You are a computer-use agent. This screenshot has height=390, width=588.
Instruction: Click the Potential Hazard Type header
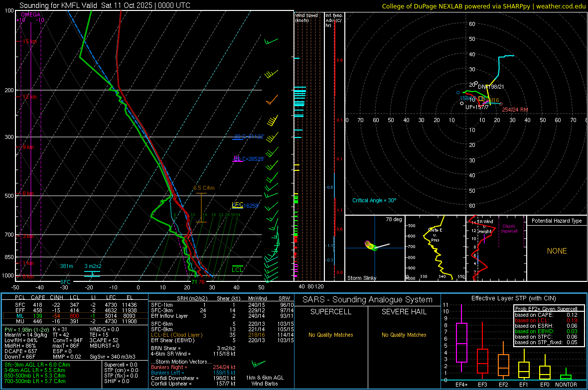click(x=557, y=221)
